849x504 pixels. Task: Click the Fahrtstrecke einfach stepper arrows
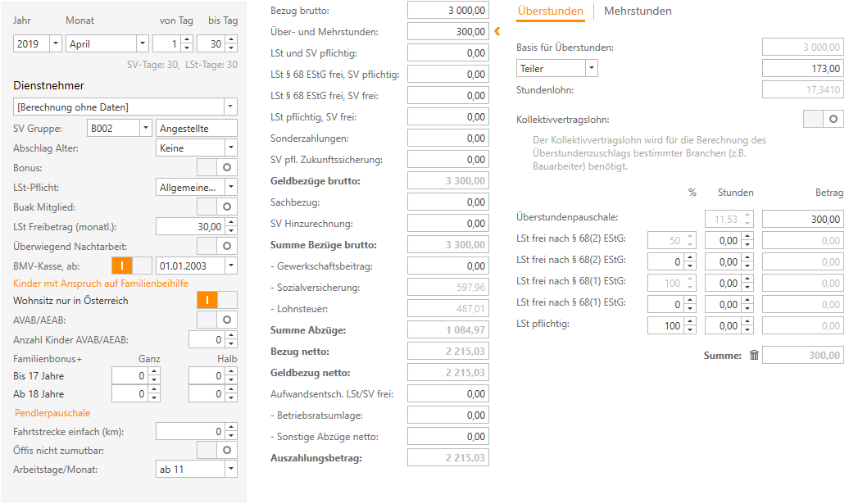(231, 431)
